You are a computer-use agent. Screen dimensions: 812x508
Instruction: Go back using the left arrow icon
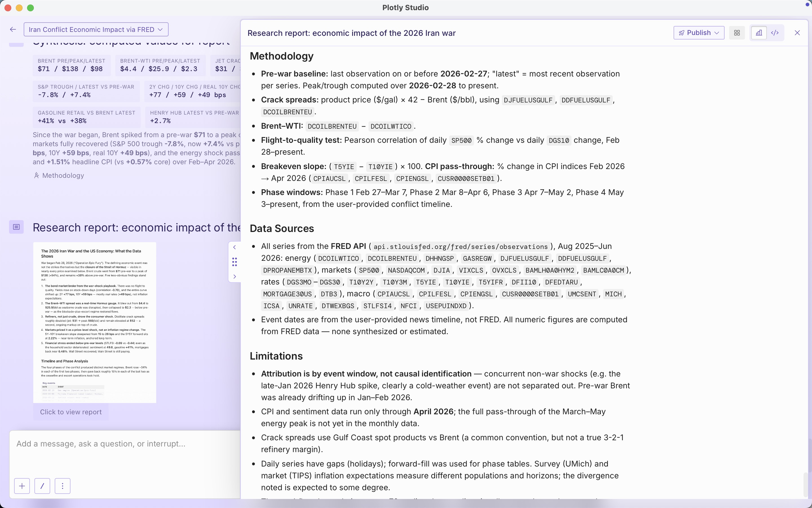click(x=13, y=30)
